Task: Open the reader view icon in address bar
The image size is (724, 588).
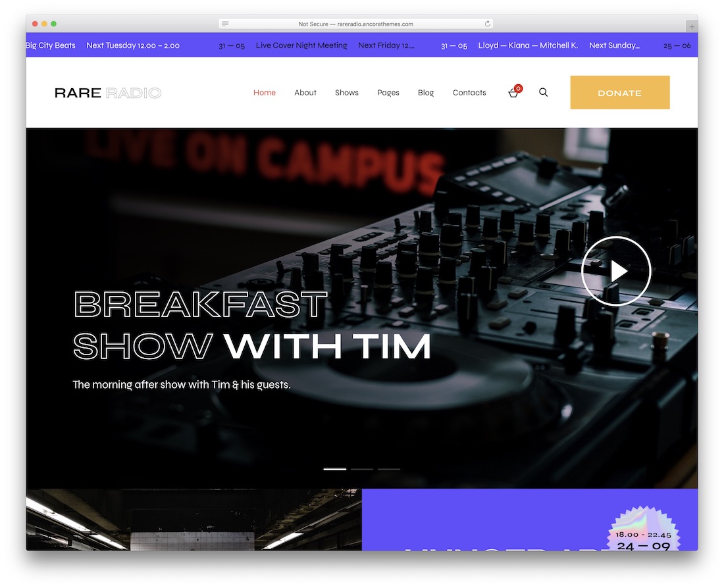Action: click(x=225, y=24)
